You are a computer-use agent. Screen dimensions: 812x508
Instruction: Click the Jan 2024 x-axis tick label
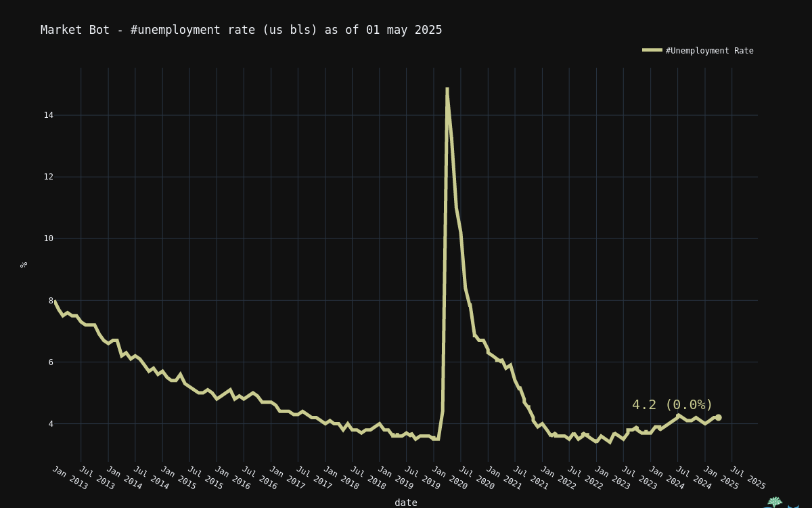point(667,478)
